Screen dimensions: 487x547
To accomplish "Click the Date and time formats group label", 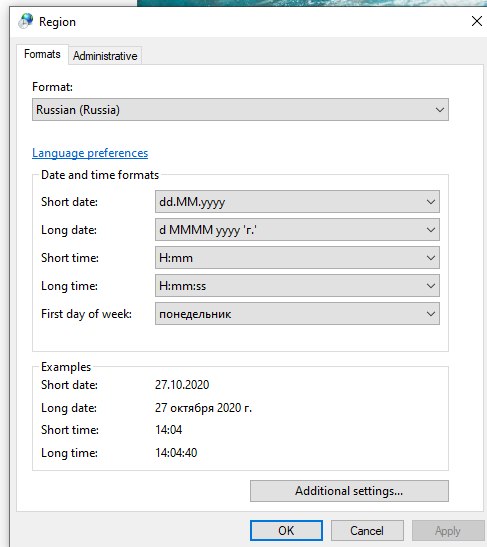I will click(100, 175).
